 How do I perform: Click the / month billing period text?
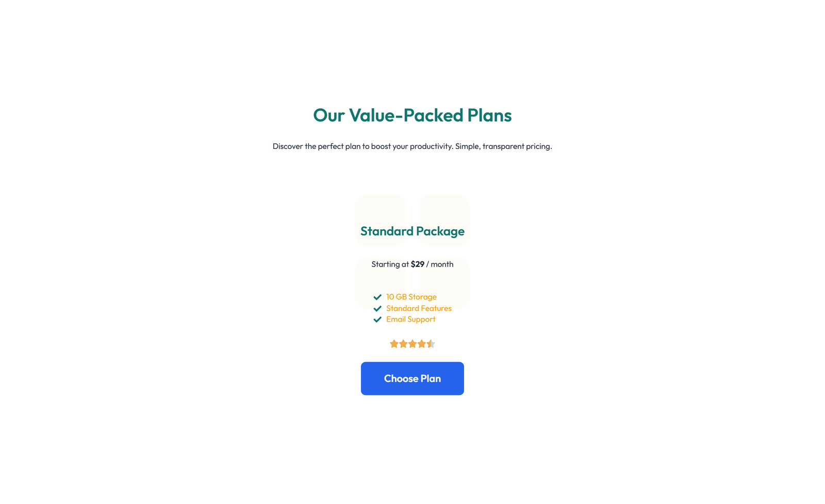[x=440, y=264]
